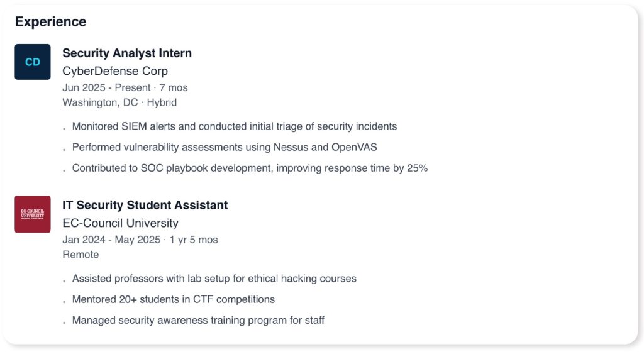Image resolution: width=644 pixels, height=359 pixels.
Task: Select the security awareness training bullet
Action: click(x=198, y=320)
